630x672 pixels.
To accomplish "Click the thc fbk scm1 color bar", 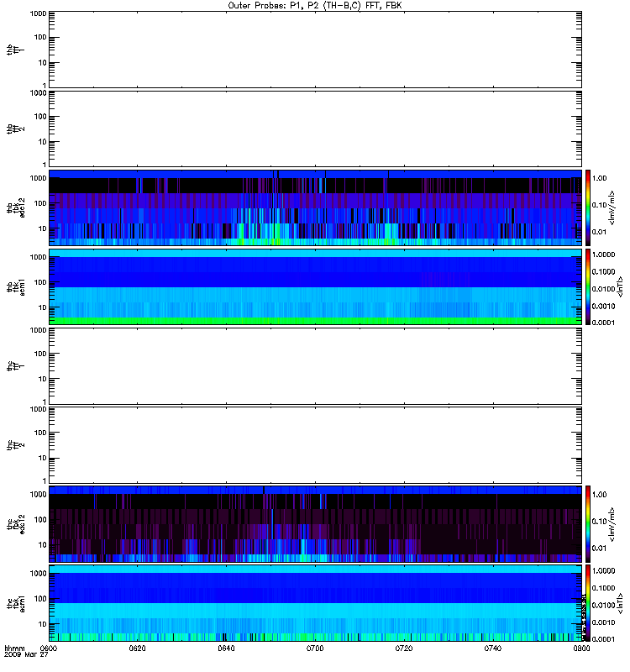I will [587, 603].
